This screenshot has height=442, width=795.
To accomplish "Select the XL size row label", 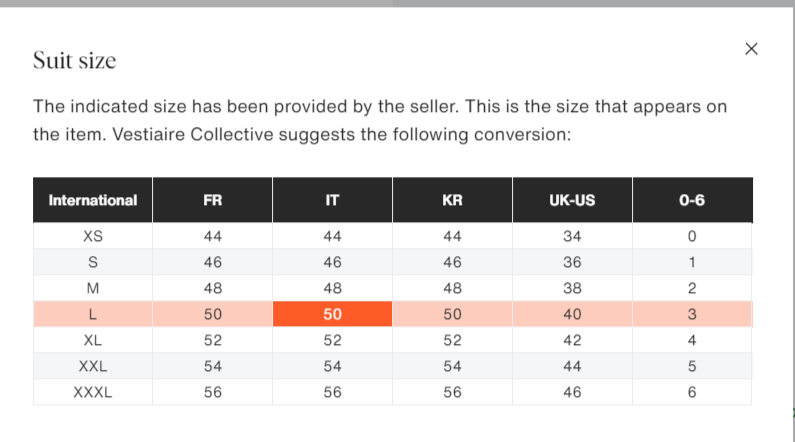I will pyautogui.click(x=93, y=340).
